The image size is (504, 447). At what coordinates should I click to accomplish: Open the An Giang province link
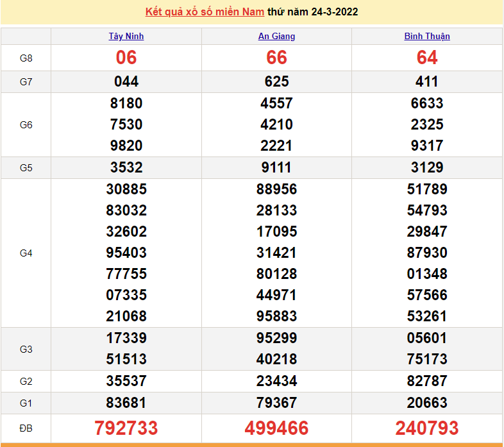(276, 37)
